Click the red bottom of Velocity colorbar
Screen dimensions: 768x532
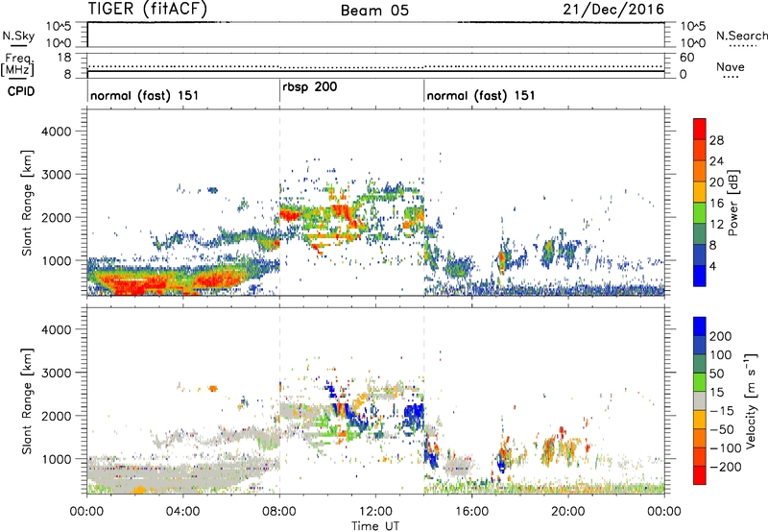[x=700, y=475]
